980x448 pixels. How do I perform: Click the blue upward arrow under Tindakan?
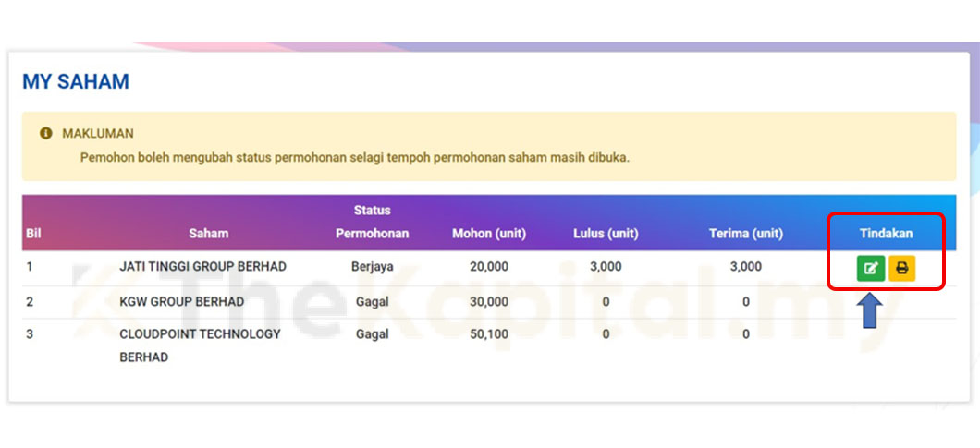[x=871, y=312]
